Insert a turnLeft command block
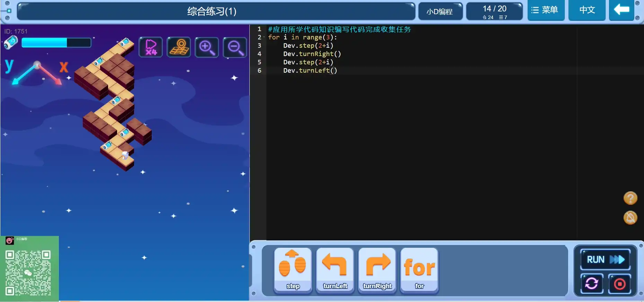This screenshot has height=302, width=644. 335,271
